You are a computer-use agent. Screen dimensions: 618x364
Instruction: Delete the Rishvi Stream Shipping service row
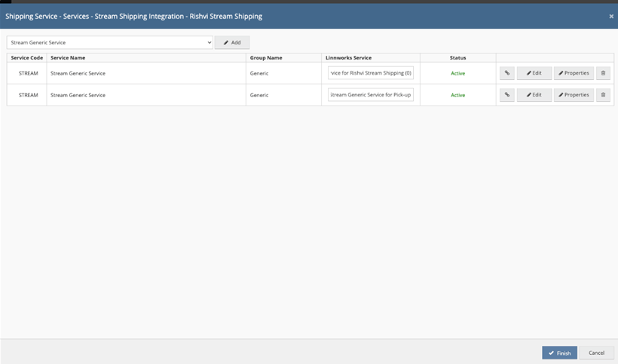(603, 73)
